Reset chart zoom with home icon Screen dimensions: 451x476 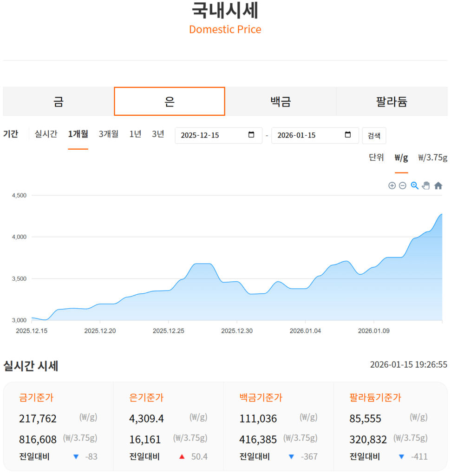(x=438, y=186)
